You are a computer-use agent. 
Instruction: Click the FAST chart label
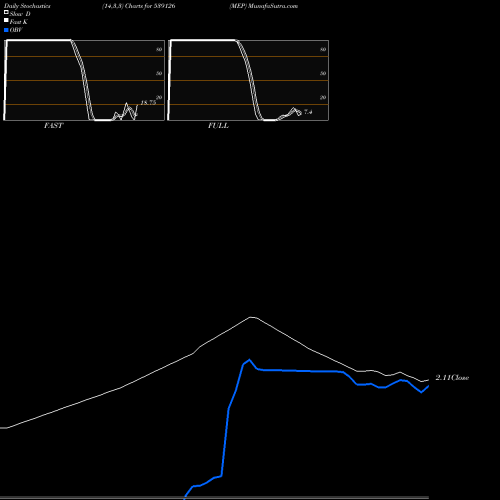[53, 126]
